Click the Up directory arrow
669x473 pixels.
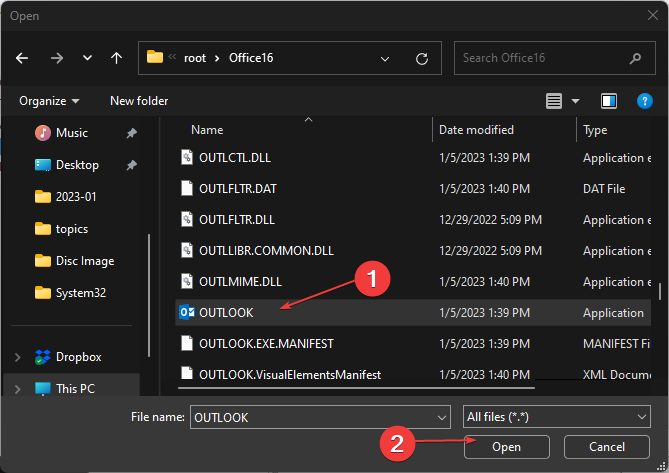[x=116, y=58]
